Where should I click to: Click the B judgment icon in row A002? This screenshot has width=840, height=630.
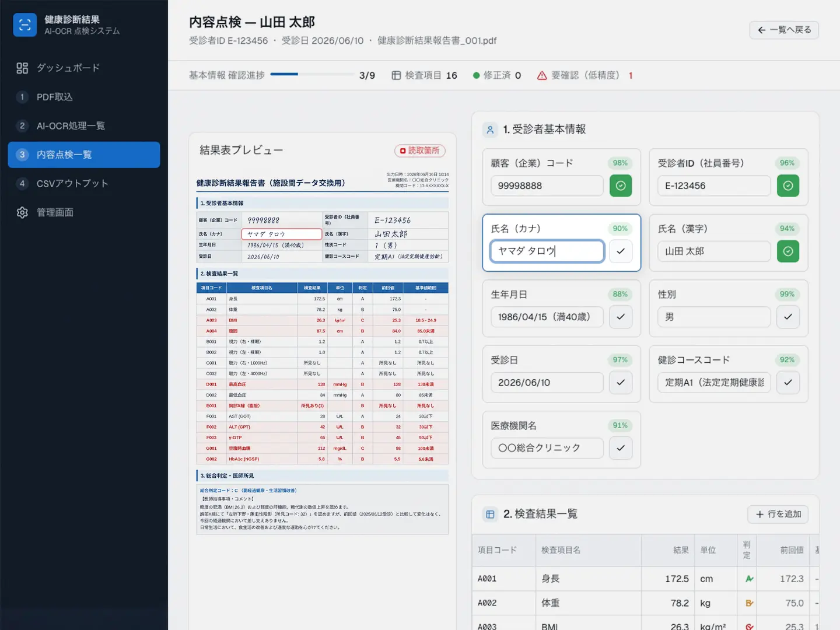pos(750,603)
